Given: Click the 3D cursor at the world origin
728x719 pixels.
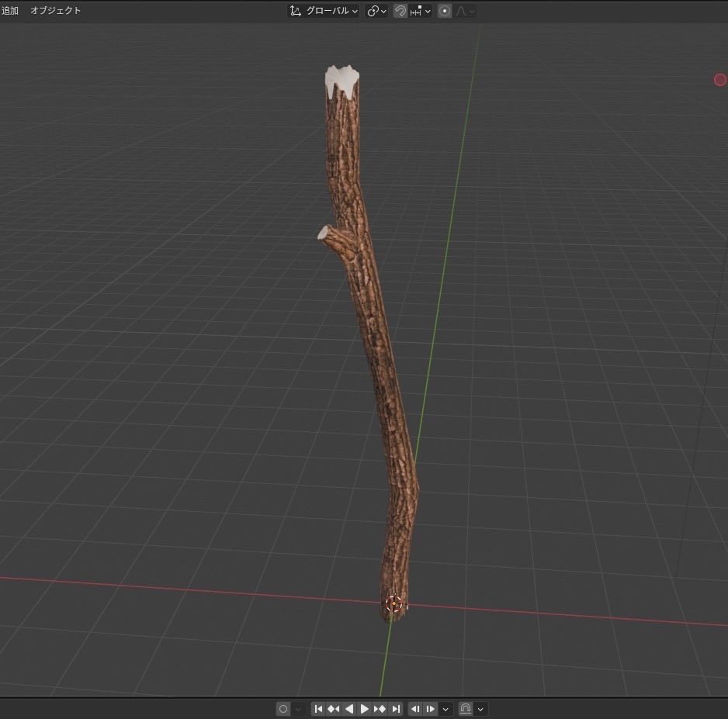Looking at the screenshot, I should click(x=393, y=603).
